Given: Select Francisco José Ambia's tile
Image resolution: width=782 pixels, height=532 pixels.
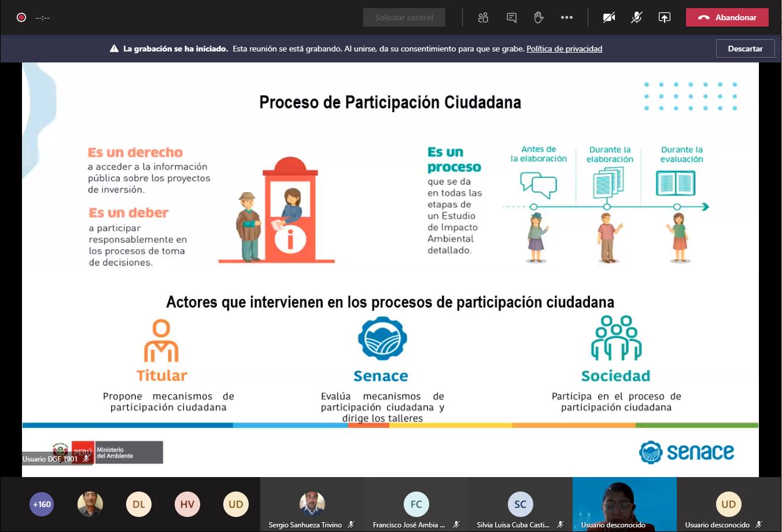Looking at the screenshot, I should click(x=416, y=504).
